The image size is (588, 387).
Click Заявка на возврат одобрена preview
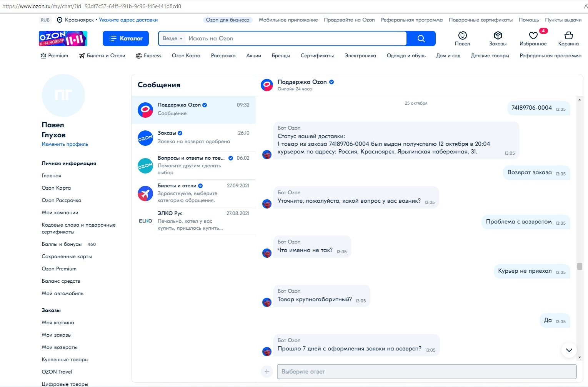(194, 142)
